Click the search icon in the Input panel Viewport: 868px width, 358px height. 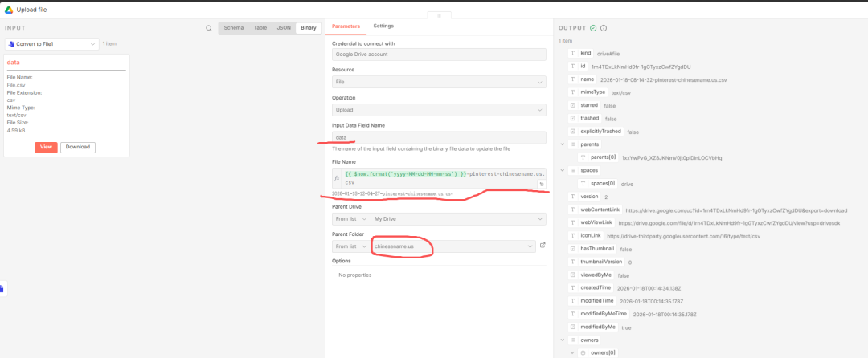pyautogui.click(x=209, y=28)
